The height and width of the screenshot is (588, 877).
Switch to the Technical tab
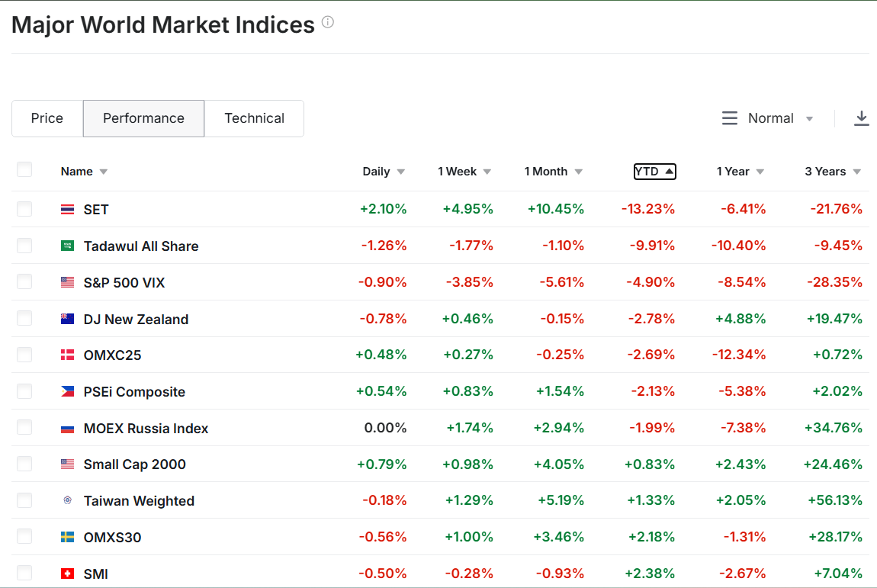(x=255, y=118)
